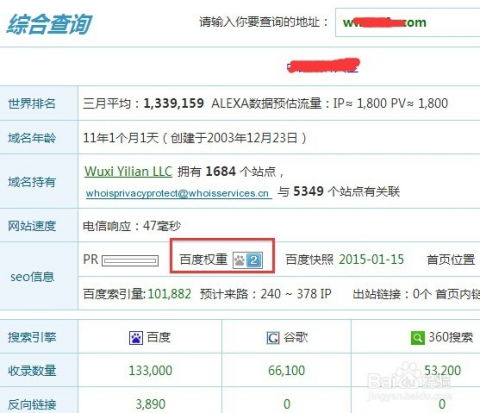
Task: Click the 谷歌 column header text
Action: click(296, 337)
